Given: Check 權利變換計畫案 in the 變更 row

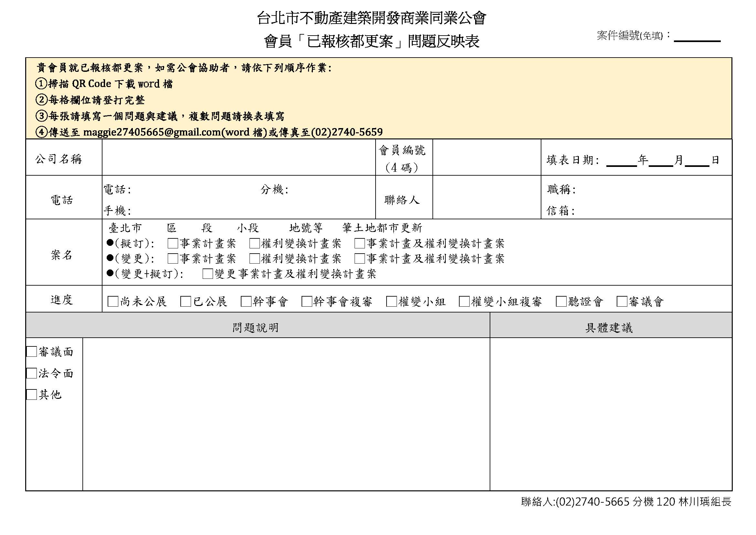Looking at the screenshot, I should pyautogui.click(x=254, y=259).
